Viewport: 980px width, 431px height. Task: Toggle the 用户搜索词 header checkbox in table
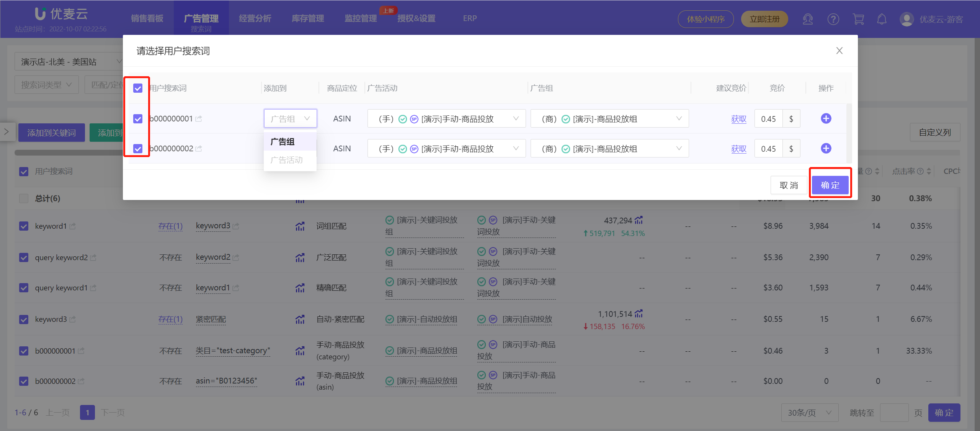tap(24, 172)
